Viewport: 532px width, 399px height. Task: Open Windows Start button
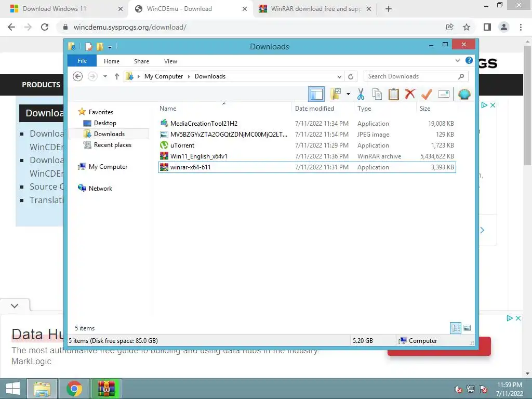[12, 389]
